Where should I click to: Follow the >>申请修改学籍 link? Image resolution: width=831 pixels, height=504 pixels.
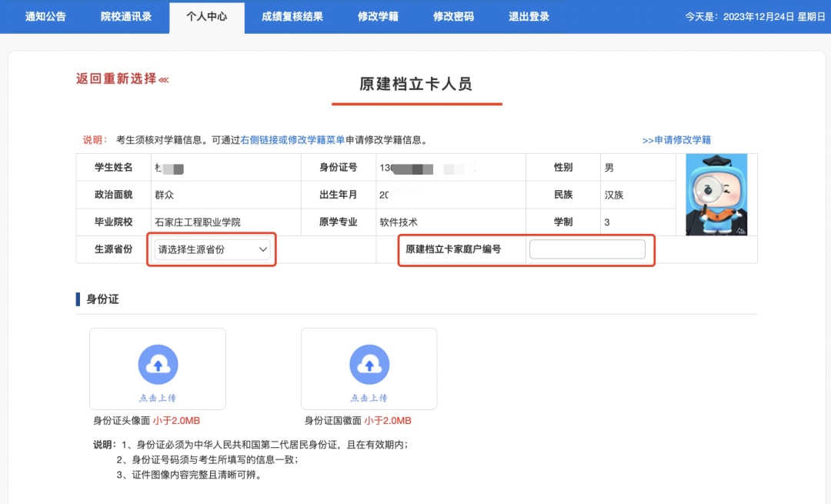coord(676,140)
